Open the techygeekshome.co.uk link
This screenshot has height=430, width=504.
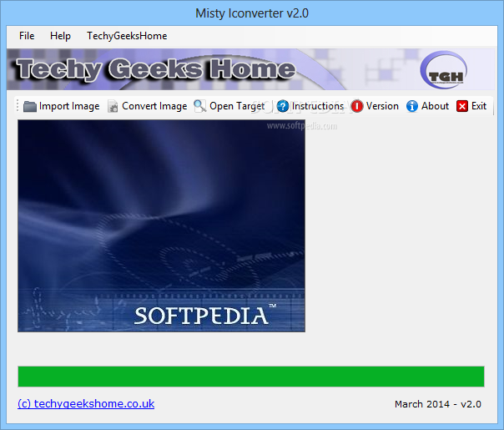(86, 404)
